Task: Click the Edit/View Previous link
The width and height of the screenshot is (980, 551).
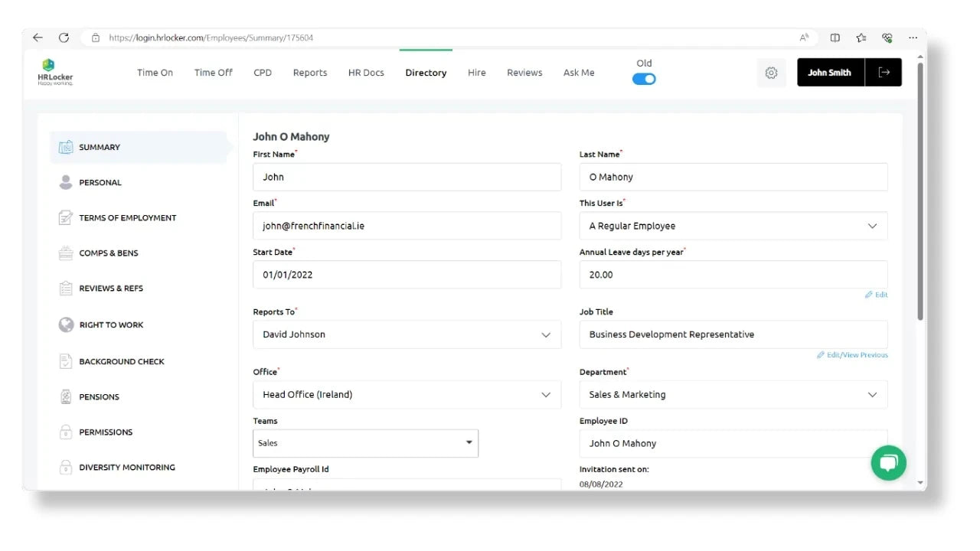Action: pos(853,355)
